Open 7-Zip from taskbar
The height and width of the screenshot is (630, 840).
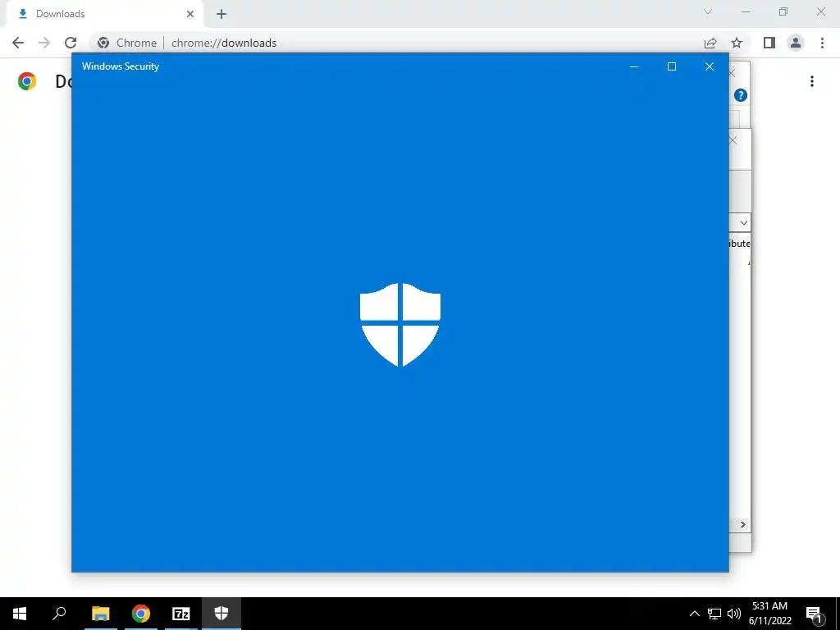pyautogui.click(x=181, y=614)
